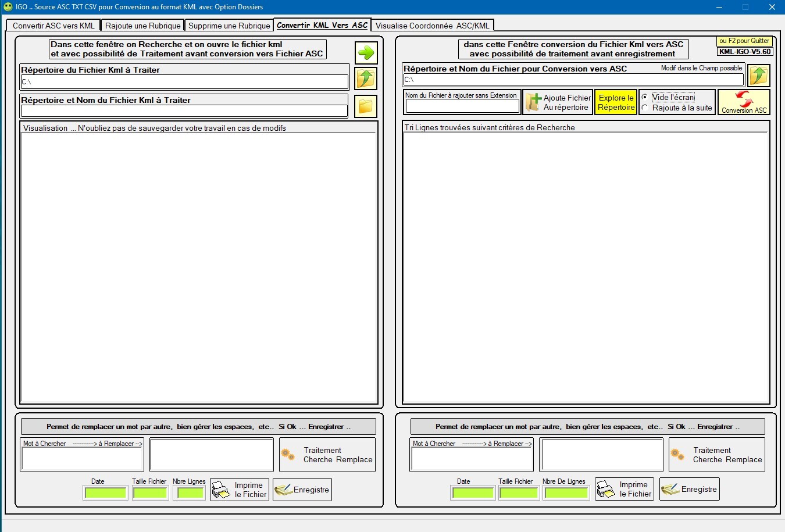Click the green right-arrow button

(x=366, y=53)
